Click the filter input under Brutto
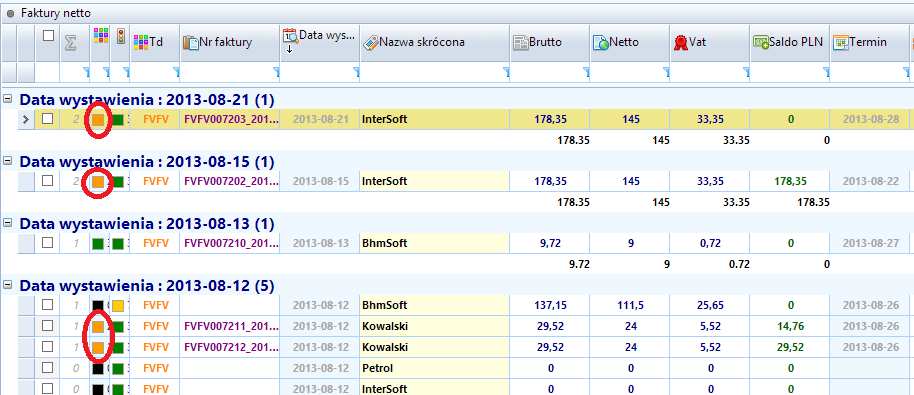 pyautogui.click(x=549, y=72)
